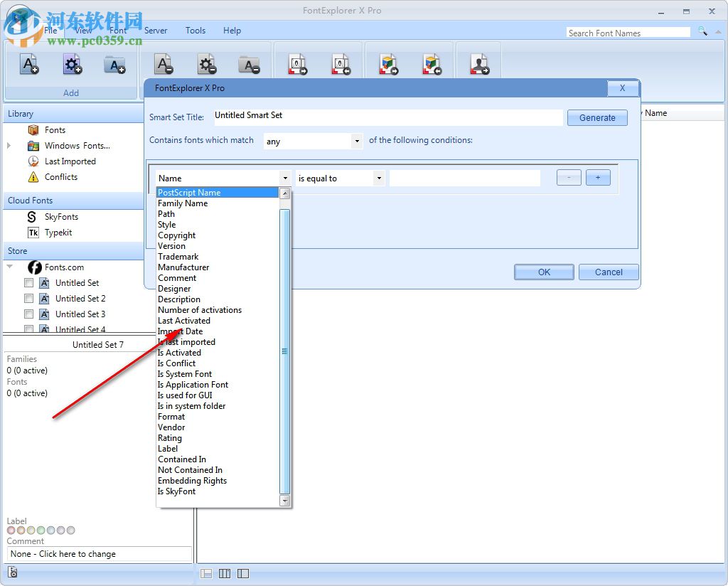Click the Remove Font Folder icon
Image resolution: width=728 pixels, height=586 pixels.
tap(250, 65)
